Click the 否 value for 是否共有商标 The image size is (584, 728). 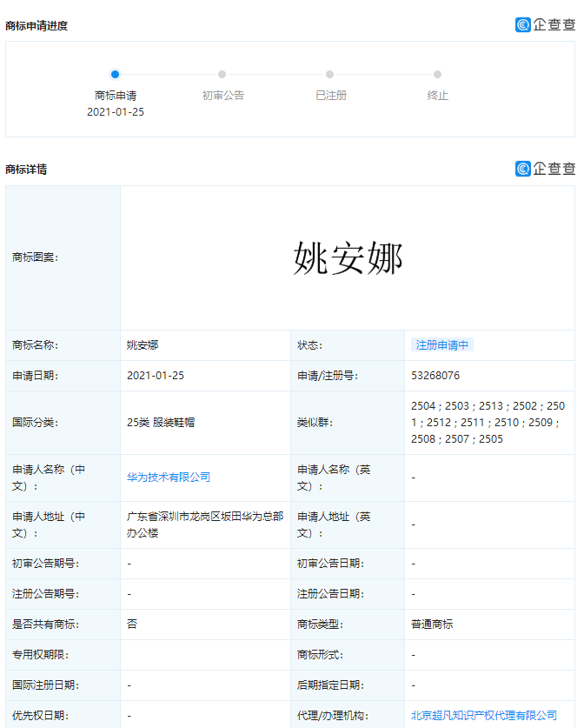[132, 624]
